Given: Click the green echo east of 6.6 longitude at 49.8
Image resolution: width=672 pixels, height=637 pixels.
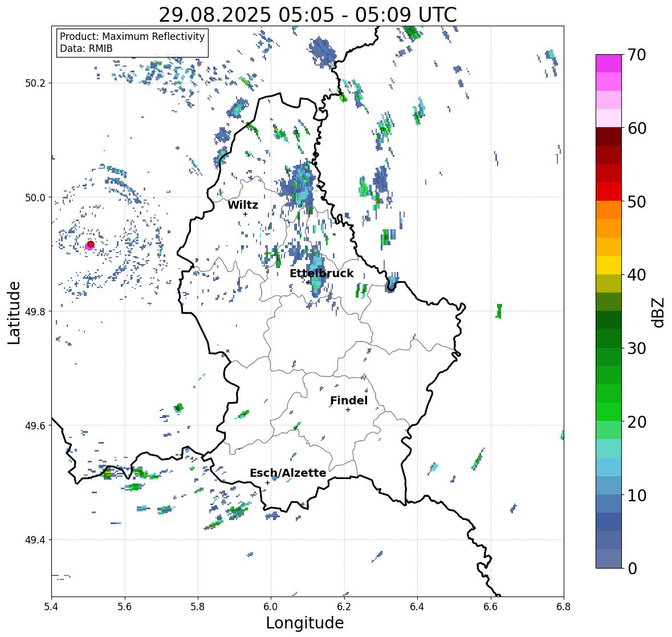Looking at the screenshot, I should click(x=499, y=311).
